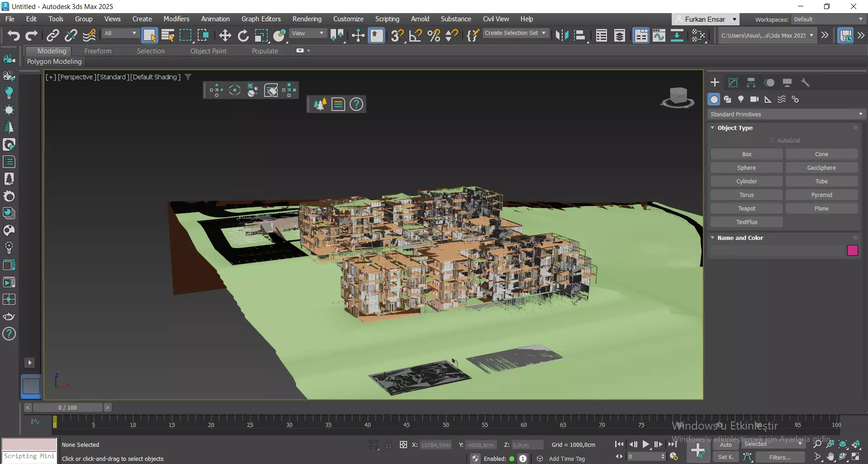Toggle the Selection Lock padlock
The image size is (868, 464).
(x=388, y=445)
